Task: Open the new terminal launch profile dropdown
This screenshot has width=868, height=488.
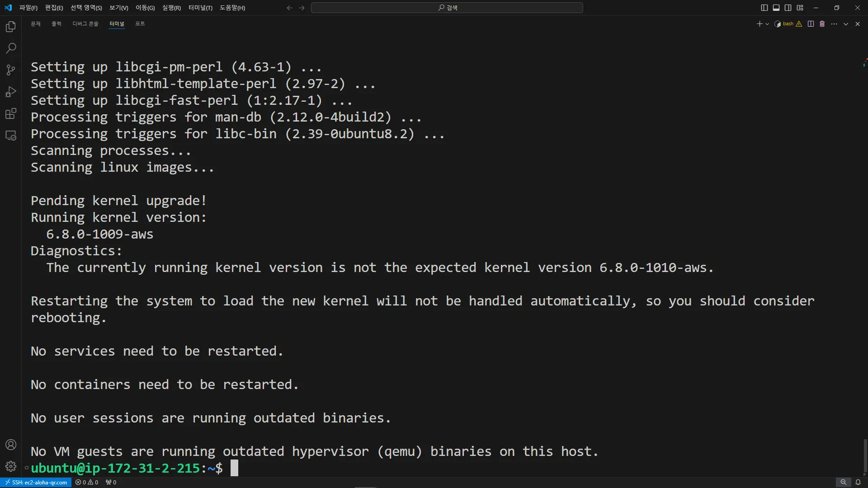Action: [767, 24]
